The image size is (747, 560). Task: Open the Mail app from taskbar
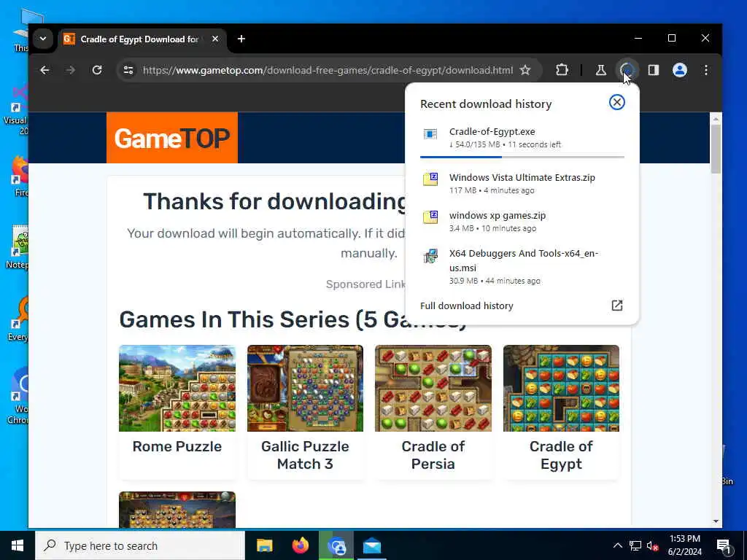(x=372, y=545)
